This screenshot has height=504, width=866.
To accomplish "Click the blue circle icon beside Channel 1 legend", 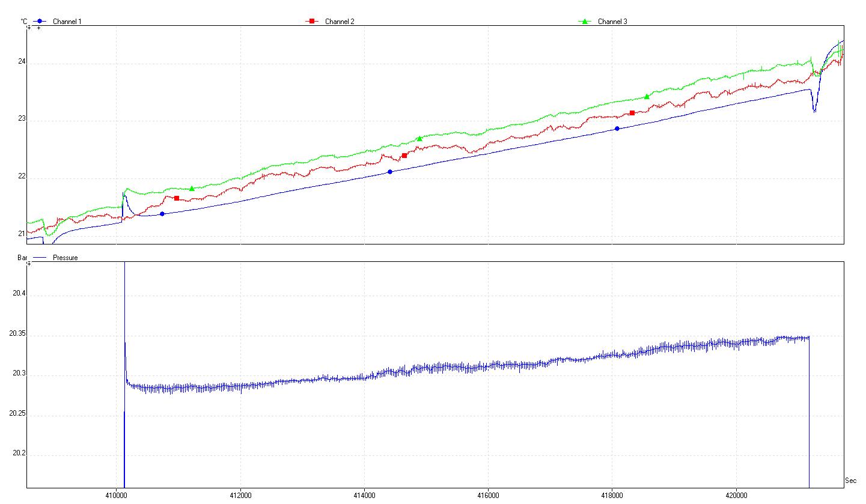I will 40,22.
